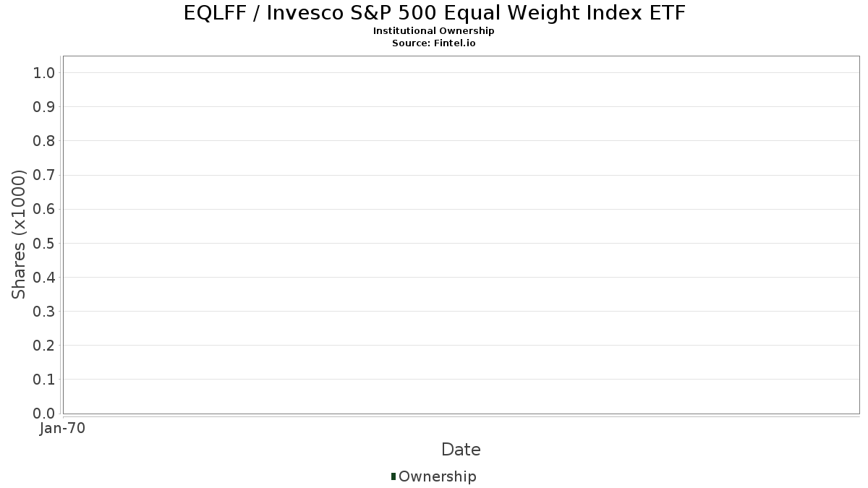
Task: Select the Jan-70 x-axis tick label
Action: (63, 429)
